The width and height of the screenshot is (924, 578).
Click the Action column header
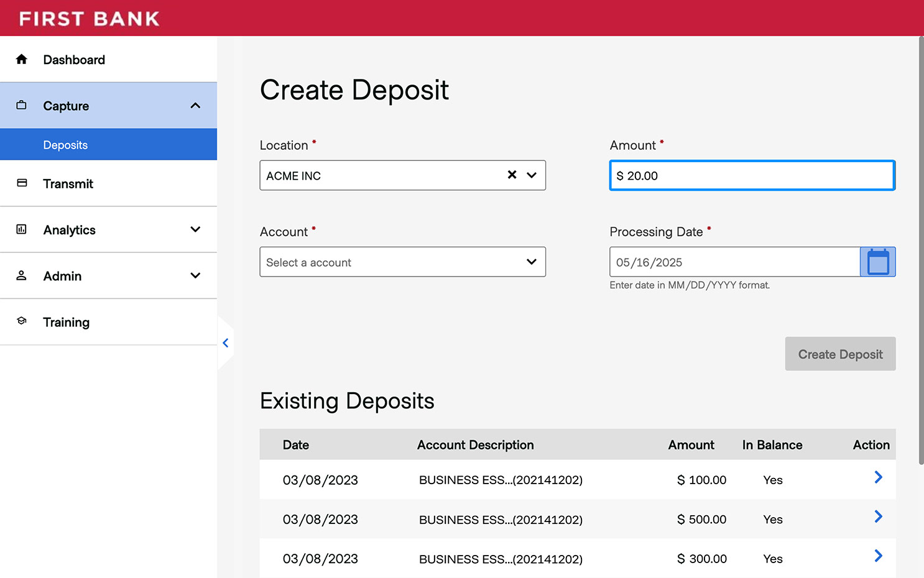[x=871, y=445]
